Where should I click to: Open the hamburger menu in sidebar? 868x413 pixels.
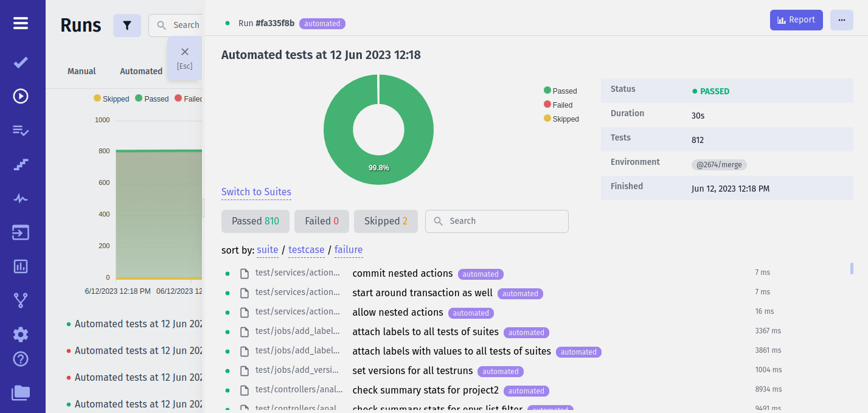pyautogui.click(x=21, y=23)
